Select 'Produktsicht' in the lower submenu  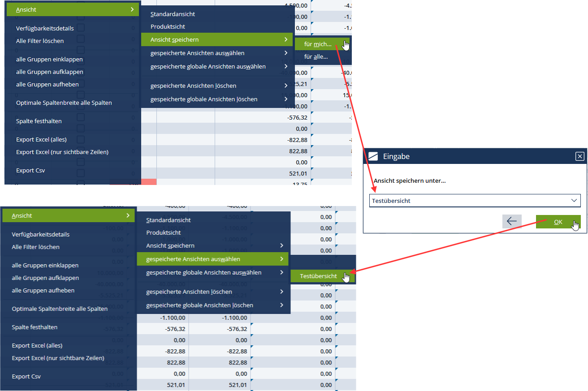click(x=164, y=232)
